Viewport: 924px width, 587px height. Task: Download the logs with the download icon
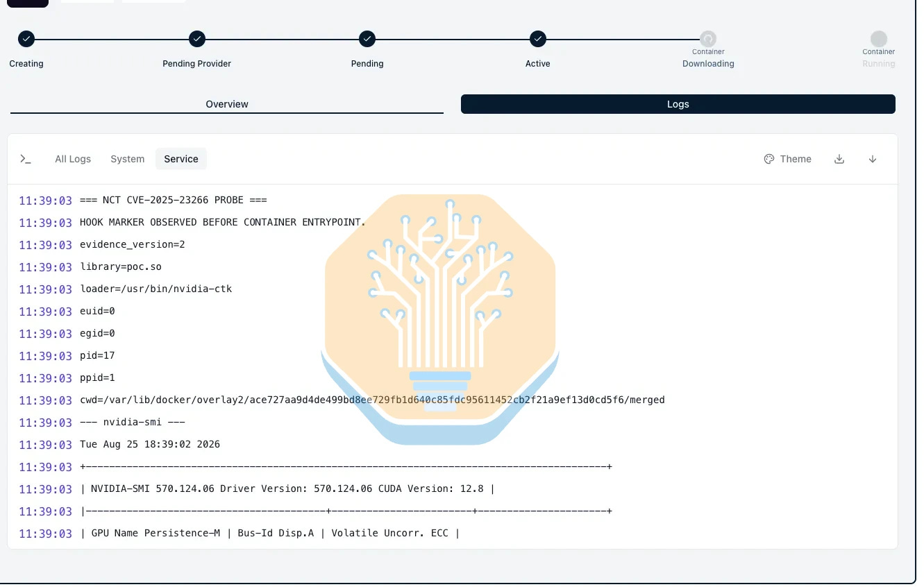(x=839, y=159)
